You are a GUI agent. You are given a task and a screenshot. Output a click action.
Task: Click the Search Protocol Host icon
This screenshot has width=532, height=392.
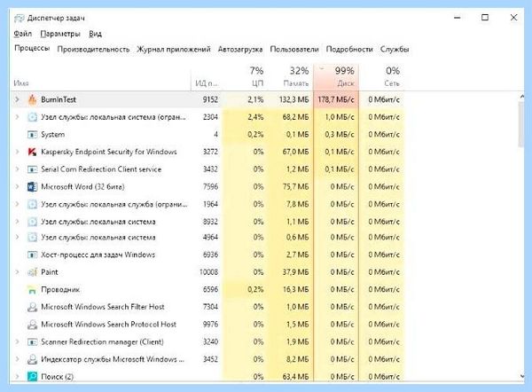32,325
